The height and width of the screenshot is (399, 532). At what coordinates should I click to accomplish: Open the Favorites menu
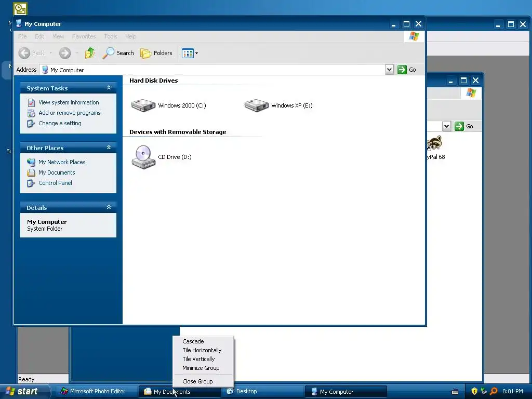pyautogui.click(x=84, y=36)
